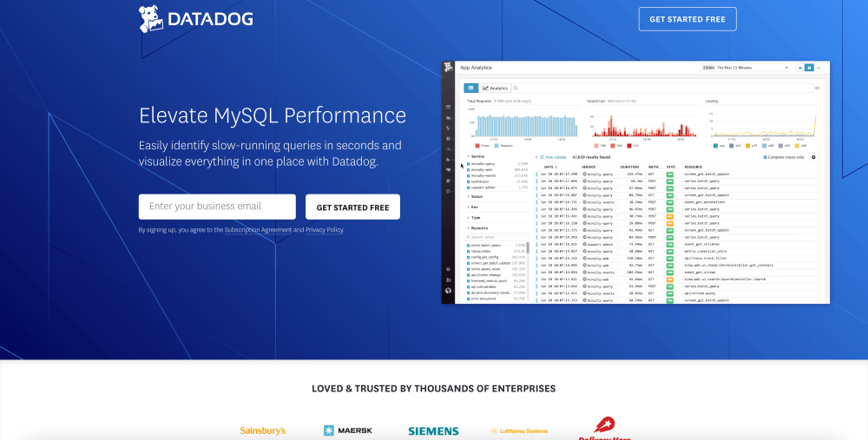868x440 pixels.
Task: Click the App Analytics query search bar
Action: point(661,88)
